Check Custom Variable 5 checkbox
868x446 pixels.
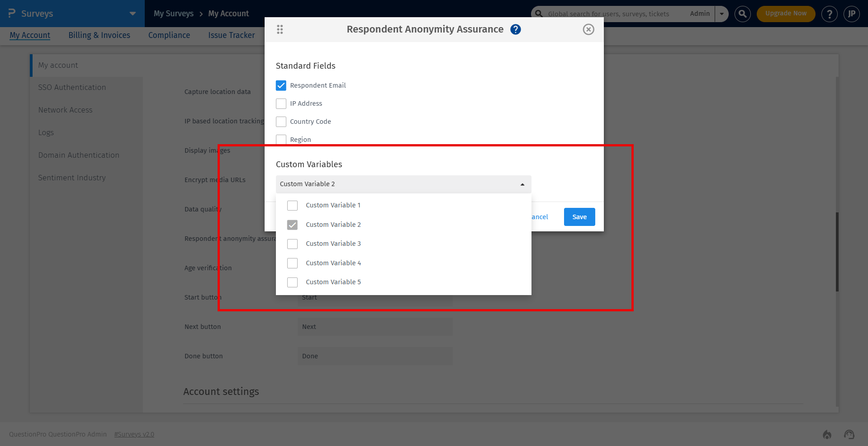[x=293, y=282]
